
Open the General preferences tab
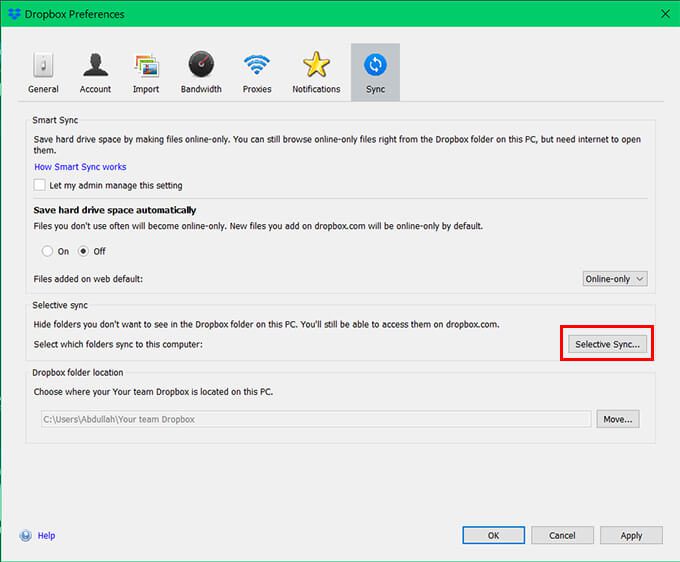(x=43, y=72)
